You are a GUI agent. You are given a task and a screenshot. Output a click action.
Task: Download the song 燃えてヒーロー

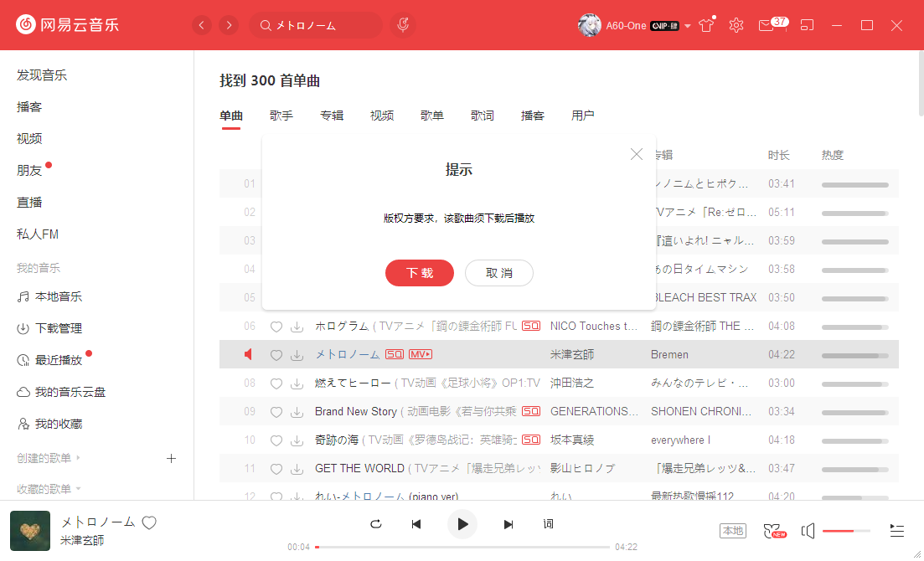pos(297,383)
